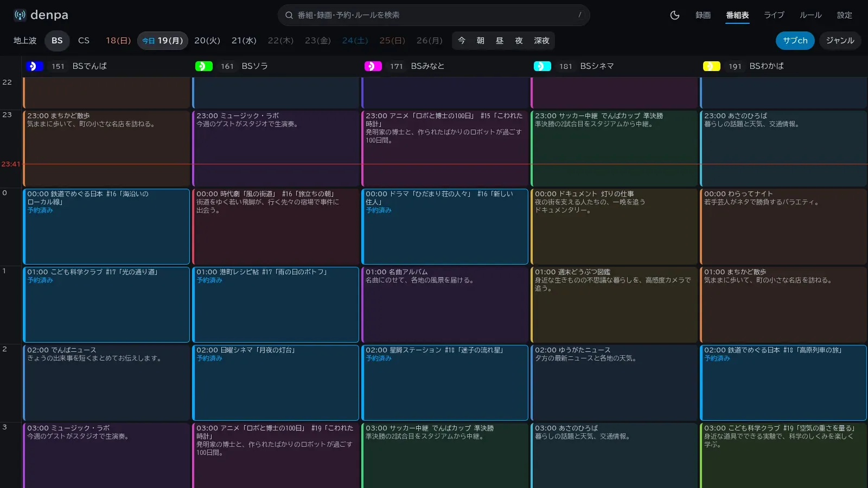Open the 番組表 program guide tab
The height and width of the screenshot is (488, 868).
pos(737,15)
